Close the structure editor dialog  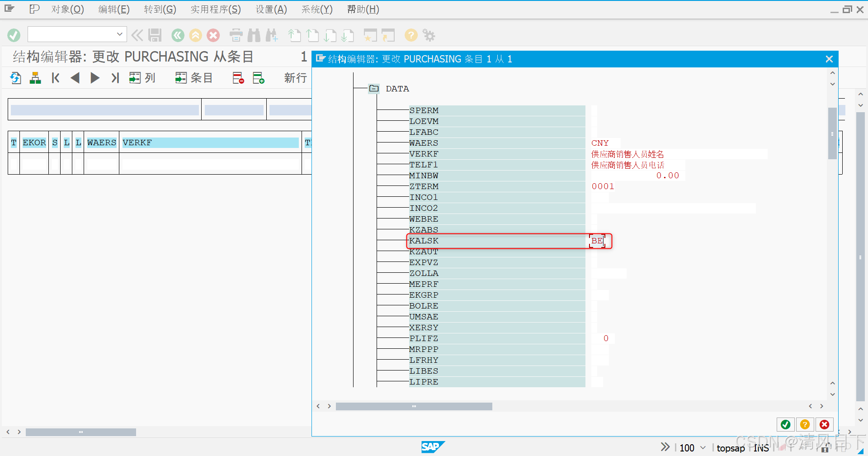[x=829, y=59]
